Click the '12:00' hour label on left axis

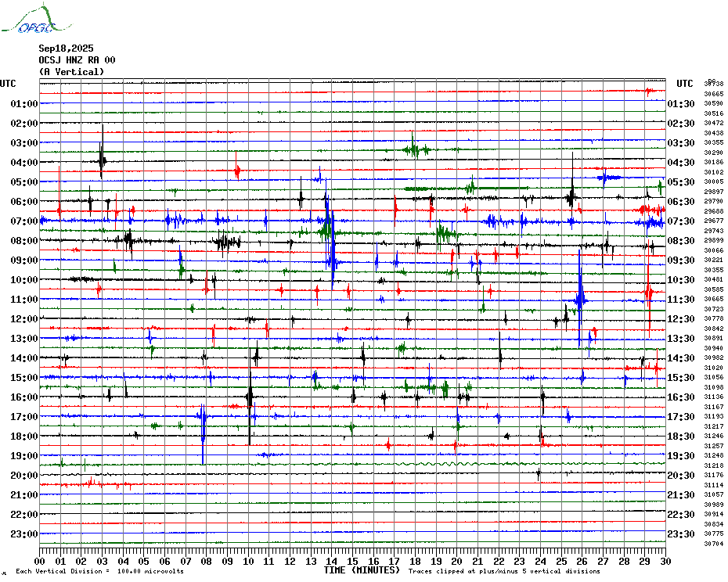[24, 319]
